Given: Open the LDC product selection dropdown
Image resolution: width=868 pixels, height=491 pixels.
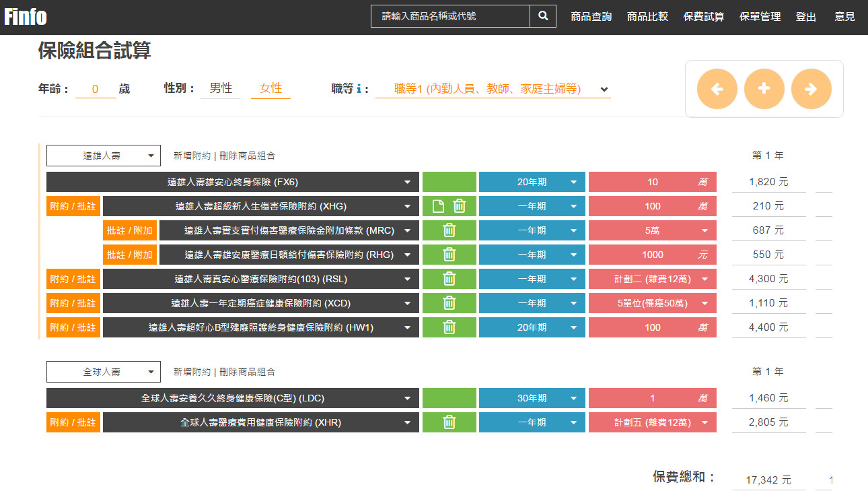Looking at the screenshot, I should coord(233,398).
